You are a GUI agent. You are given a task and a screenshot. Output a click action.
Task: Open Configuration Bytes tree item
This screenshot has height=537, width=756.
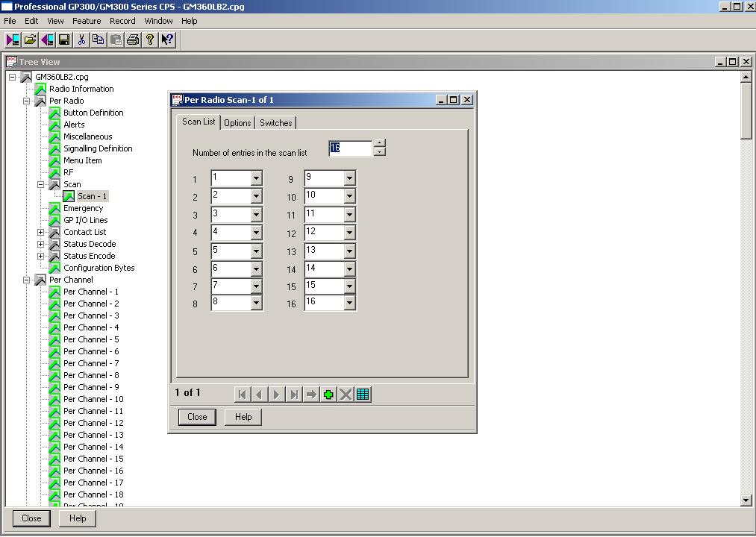(x=99, y=268)
